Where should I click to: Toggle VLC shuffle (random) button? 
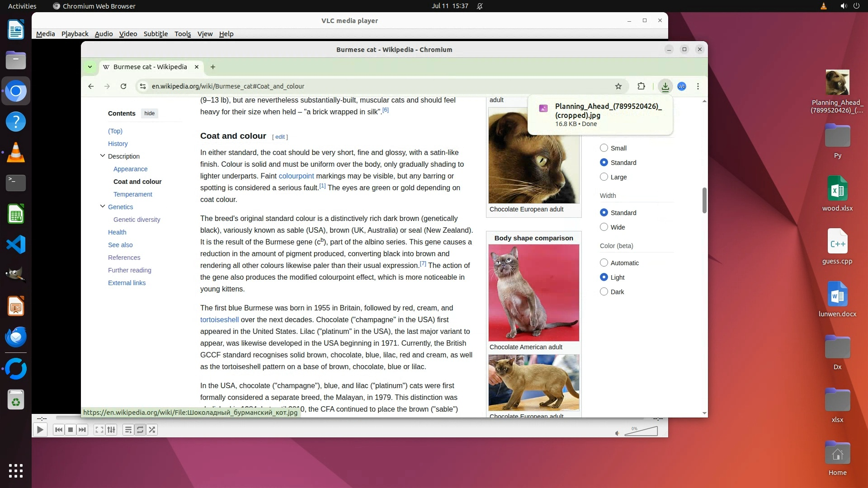[x=152, y=430]
